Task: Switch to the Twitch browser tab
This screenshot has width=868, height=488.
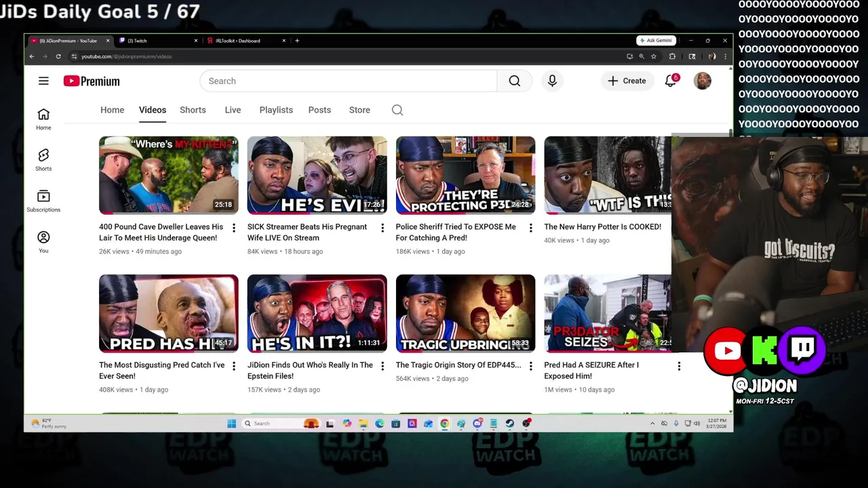Action: [x=159, y=41]
